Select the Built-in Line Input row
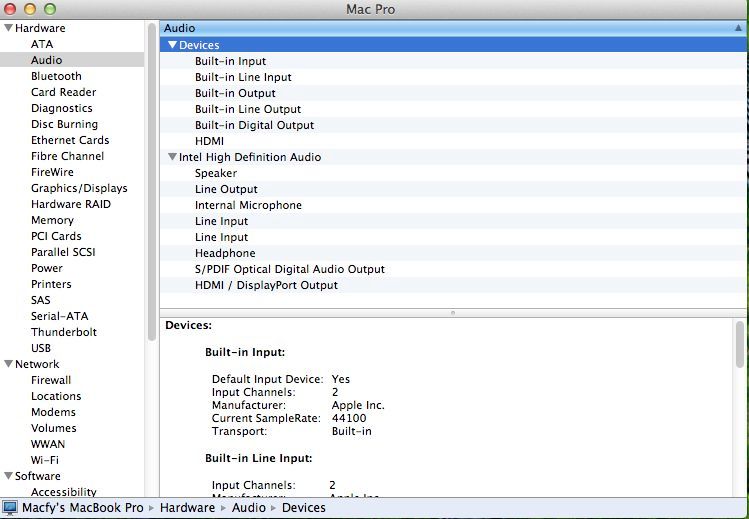Viewport: 749px width, 519px height. click(453, 77)
